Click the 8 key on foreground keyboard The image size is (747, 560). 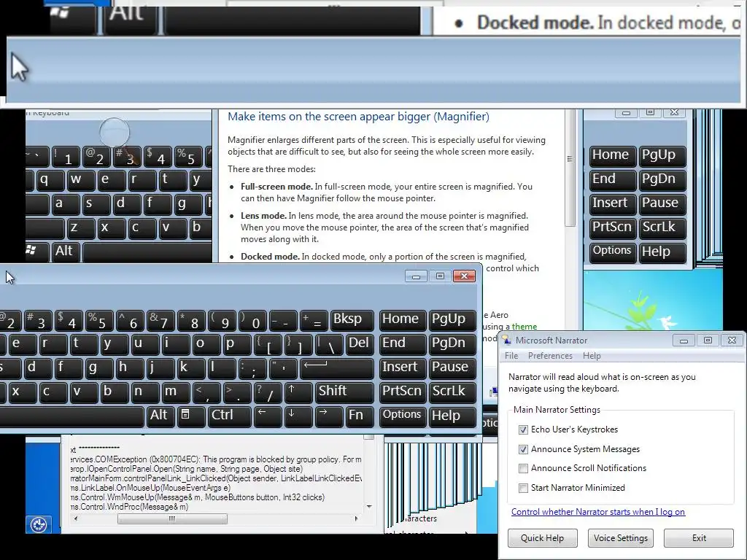point(191,320)
